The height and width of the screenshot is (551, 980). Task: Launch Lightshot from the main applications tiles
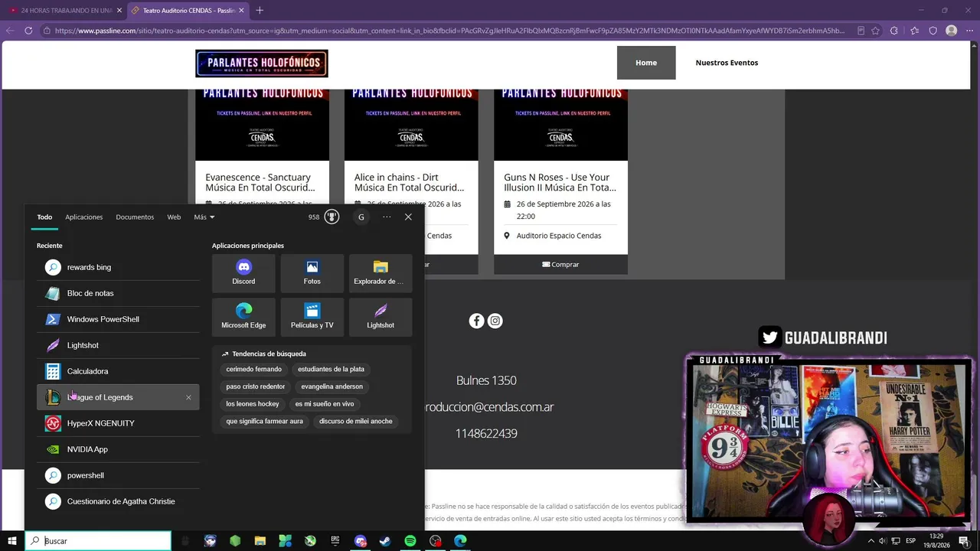click(x=381, y=317)
